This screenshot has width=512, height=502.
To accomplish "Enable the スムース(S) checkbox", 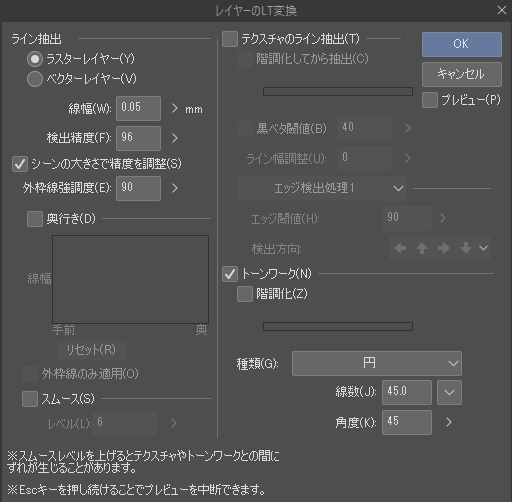I will [x=30, y=399].
